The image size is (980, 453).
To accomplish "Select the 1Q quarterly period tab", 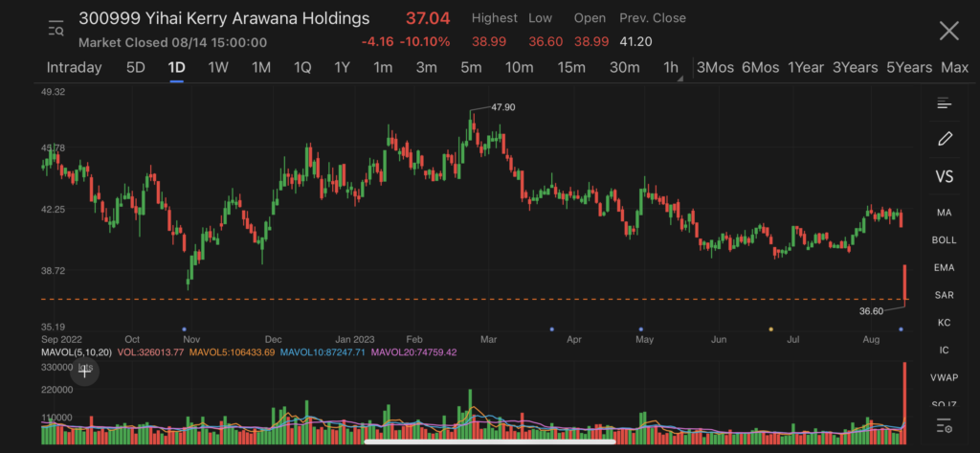I will click(302, 68).
